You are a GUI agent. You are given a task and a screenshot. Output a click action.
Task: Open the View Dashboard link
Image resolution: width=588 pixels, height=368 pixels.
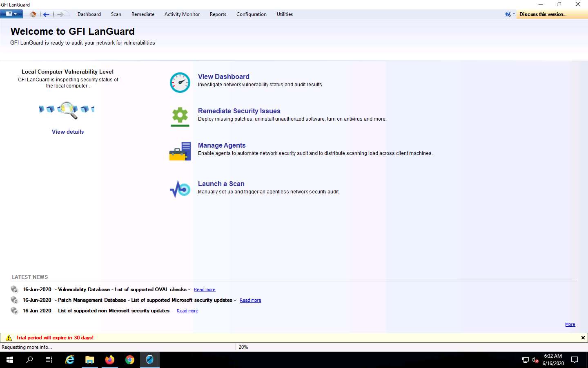pos(224,76)
